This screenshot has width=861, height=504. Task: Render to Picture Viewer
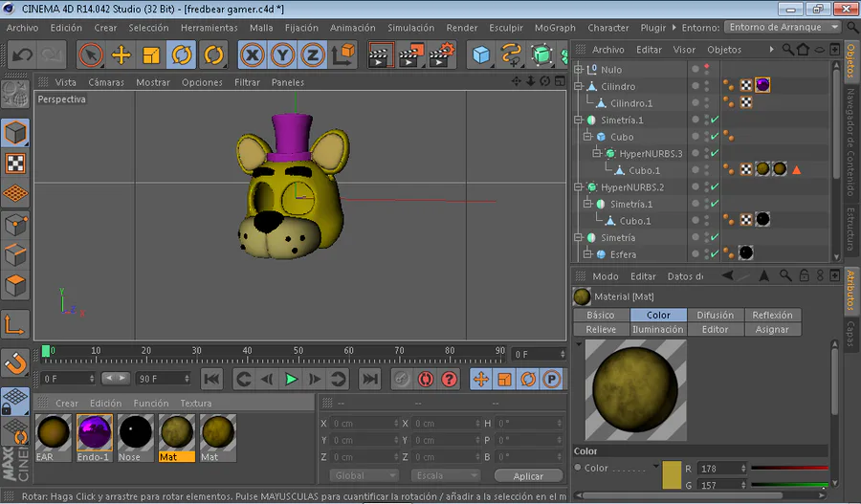coord(411,55)
